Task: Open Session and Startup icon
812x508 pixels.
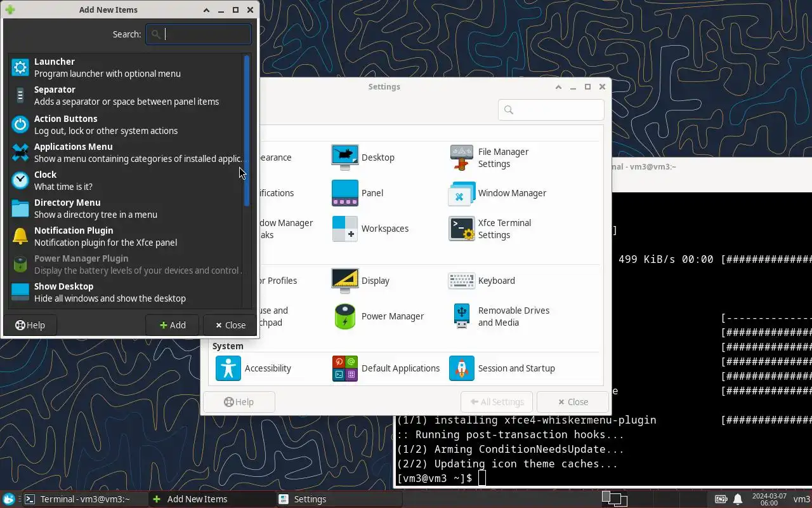Action: (461, 368)
